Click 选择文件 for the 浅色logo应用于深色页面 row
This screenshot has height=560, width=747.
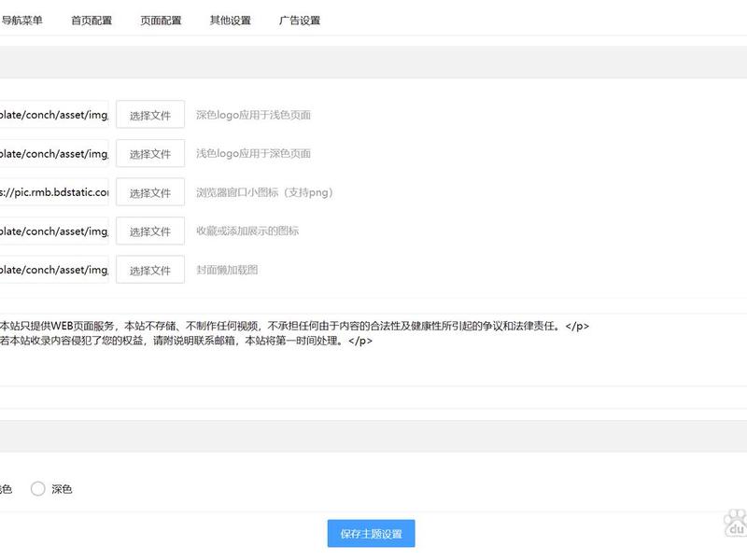click(x=150, y=153)
